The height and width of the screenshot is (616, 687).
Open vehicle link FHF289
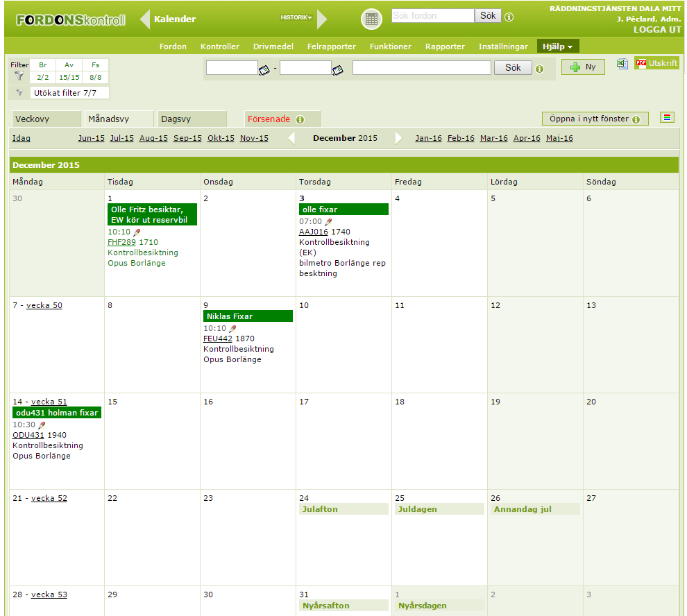[121, 242]
